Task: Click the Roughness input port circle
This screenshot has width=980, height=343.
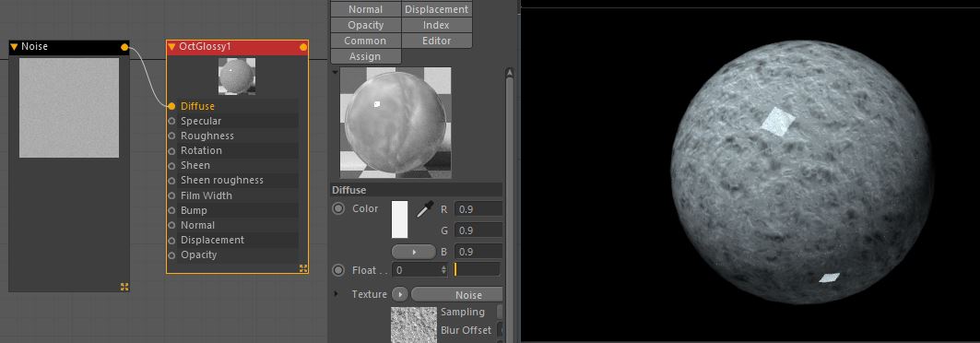Action: 171,136
